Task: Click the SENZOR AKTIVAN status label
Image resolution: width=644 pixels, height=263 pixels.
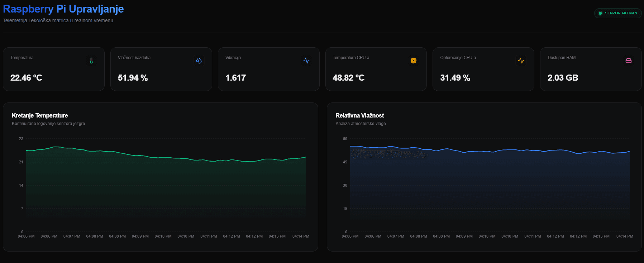Action: point(621,13)
